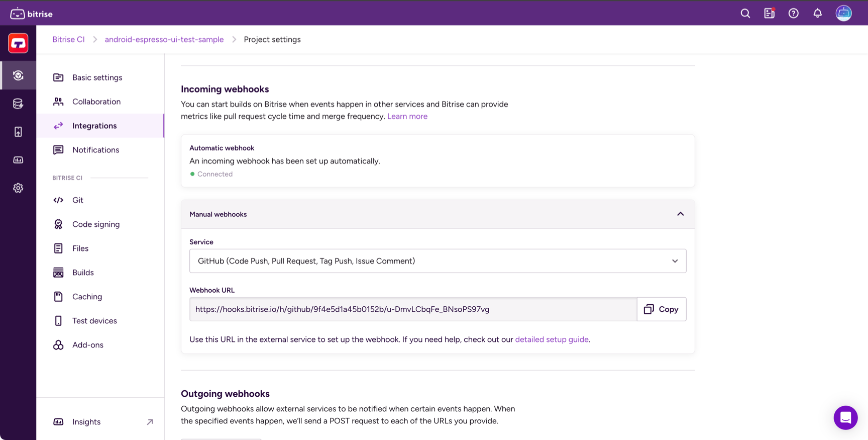The height and width of the screenshot is (440, 868).
Task: Click the release notes icon in header
Action: 769,14
